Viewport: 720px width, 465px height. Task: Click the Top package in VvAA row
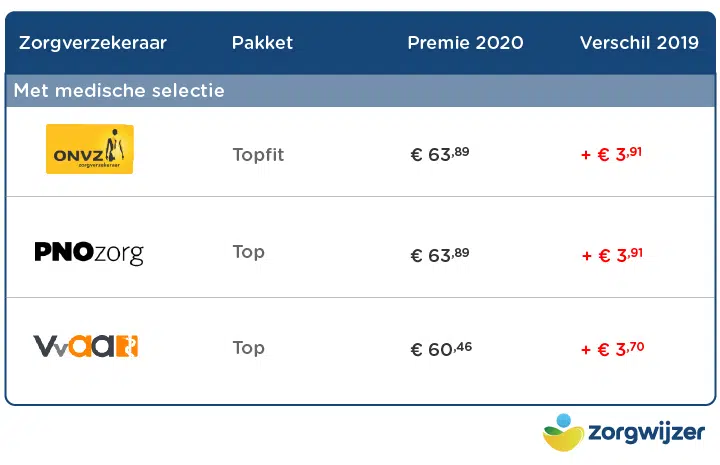tap(248, 348)
